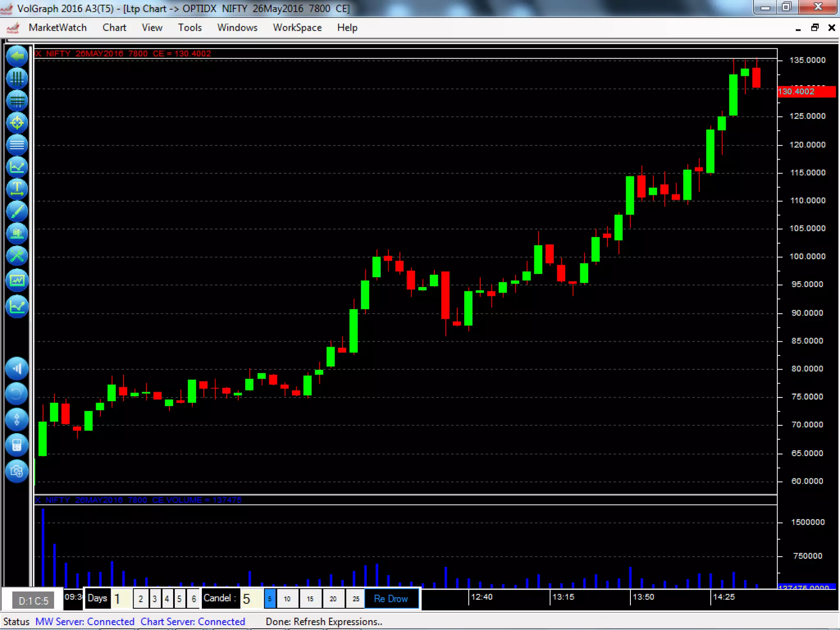Select the text annotation tool icon
The image size is (840, 630).
tap(17, 189)
